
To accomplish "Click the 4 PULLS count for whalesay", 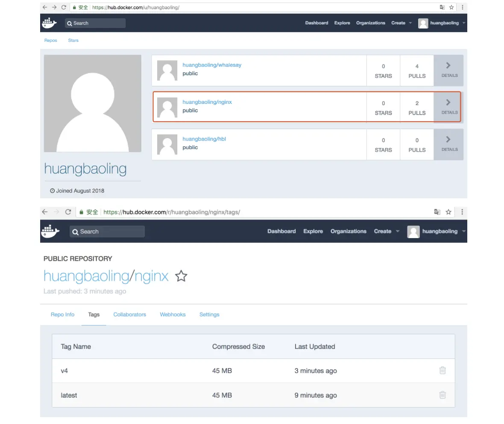I will coord(417,71).
